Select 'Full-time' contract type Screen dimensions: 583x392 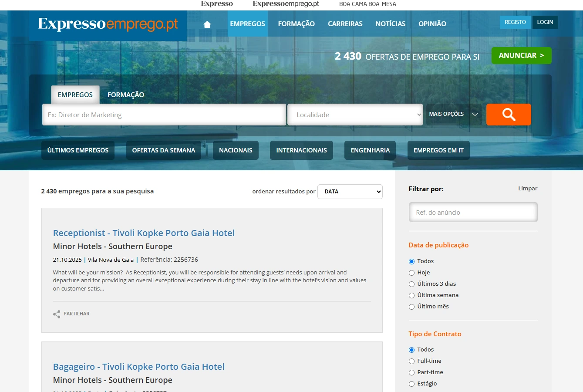click(x=411, y=361)
